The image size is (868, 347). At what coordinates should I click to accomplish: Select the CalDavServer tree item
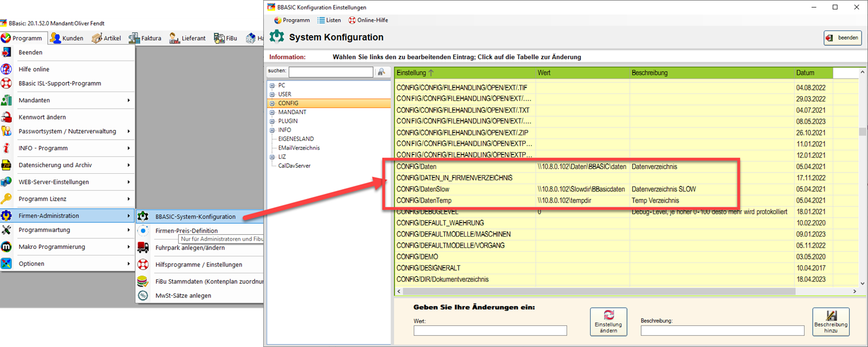click(294, 166)
